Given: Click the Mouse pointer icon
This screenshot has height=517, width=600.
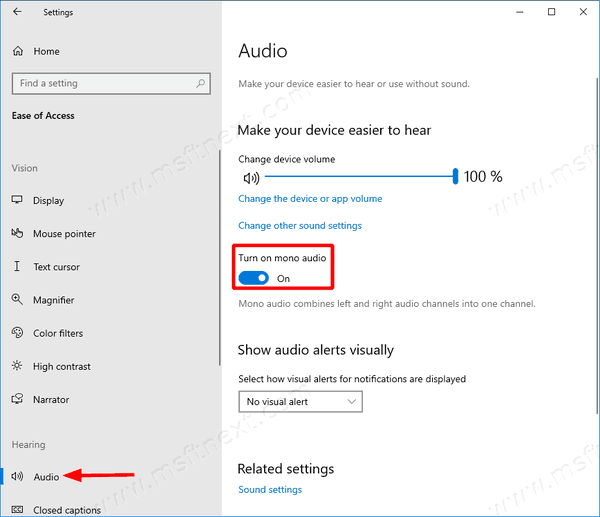Looking at the screenshot, I should click(17, 233).
